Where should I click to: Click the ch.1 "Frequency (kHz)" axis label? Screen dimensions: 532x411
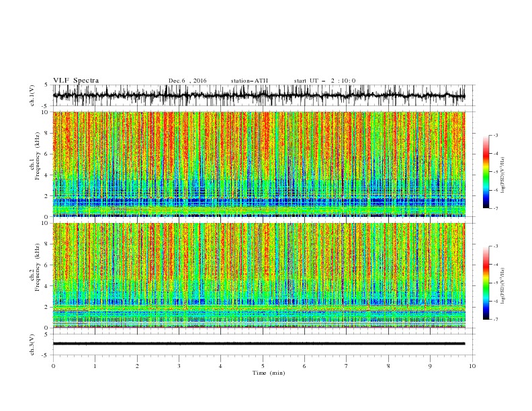click(x=38, y=156)
